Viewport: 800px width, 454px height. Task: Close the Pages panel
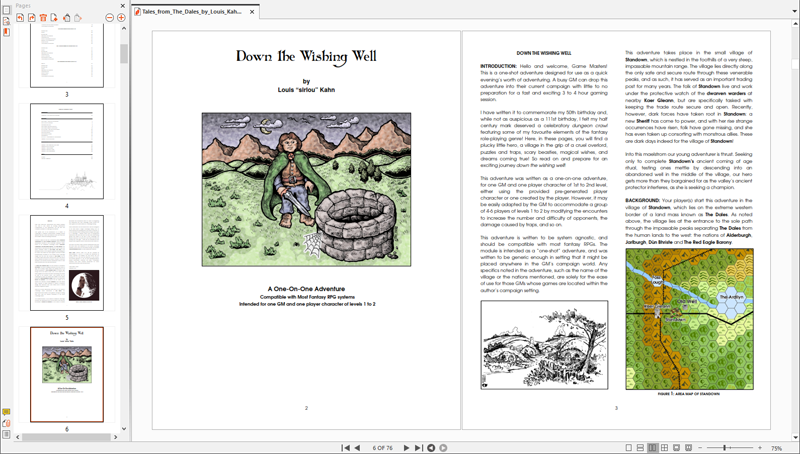(x=123, y=6)
